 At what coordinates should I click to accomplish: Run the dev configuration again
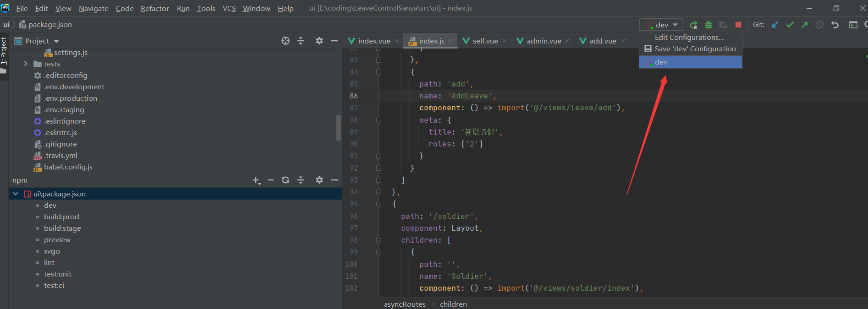[x=693, y=25]
